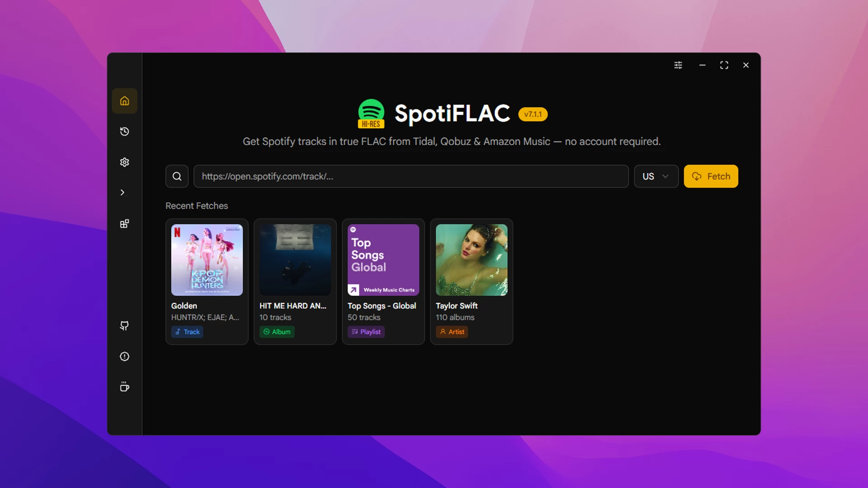This screenshot has width=868, height=488.
Task: Open SpotiFLAC Settings via the gear icon
Action: tap(124, 162)
